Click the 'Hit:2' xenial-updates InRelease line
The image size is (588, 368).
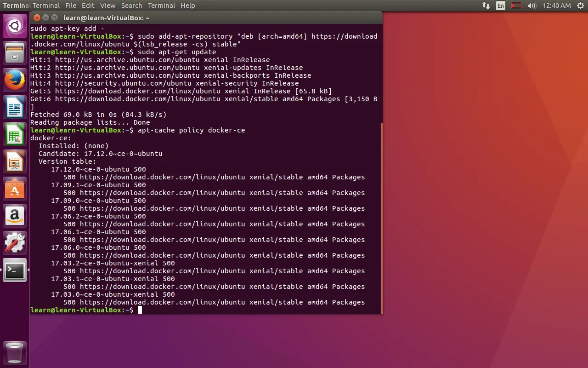(x=166, y=68)
